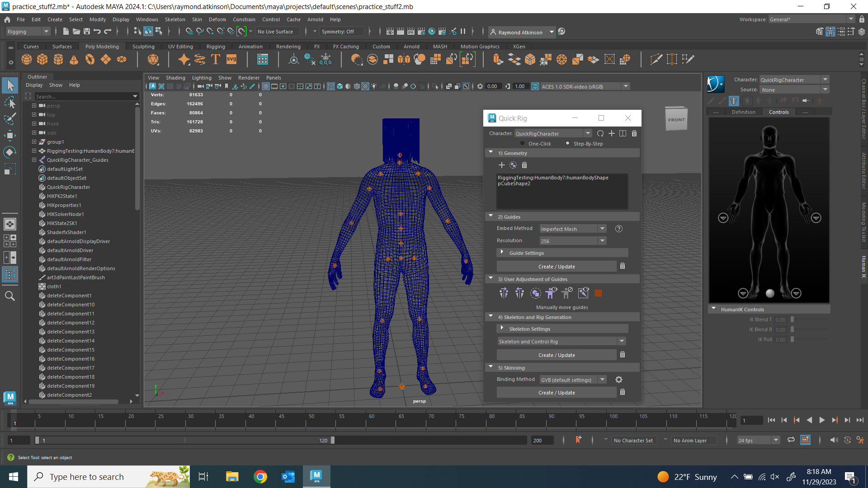This screenshot has width=868, height=488.
Task: Select the One-Click radio option
Action: 523,144
